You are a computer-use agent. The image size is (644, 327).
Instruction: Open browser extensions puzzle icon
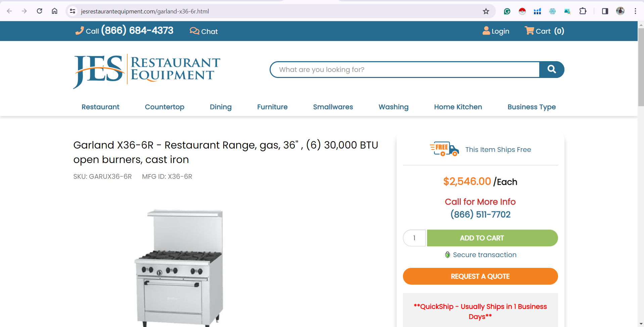[583, 11]
